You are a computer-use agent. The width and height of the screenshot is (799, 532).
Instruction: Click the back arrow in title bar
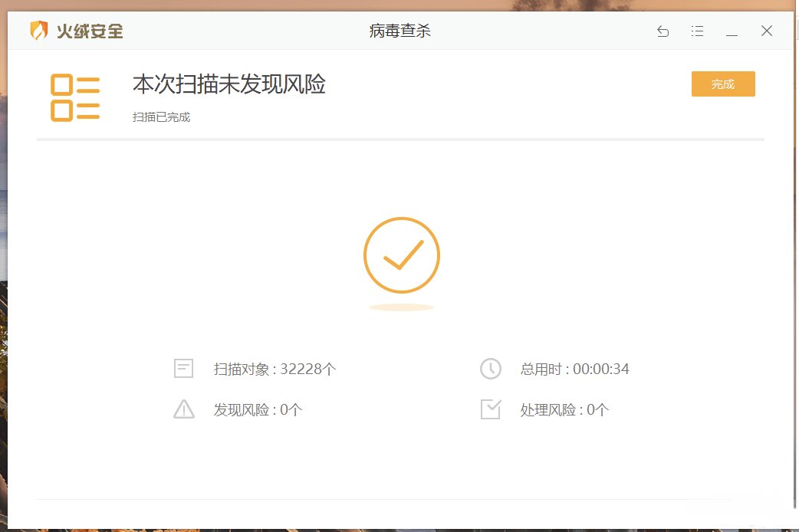[663, 31]
